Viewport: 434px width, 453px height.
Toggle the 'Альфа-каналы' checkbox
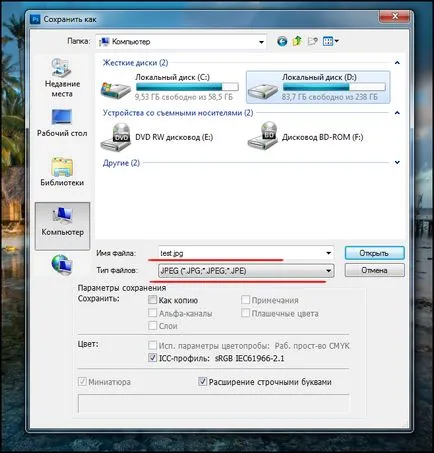[x=152, y=313]
